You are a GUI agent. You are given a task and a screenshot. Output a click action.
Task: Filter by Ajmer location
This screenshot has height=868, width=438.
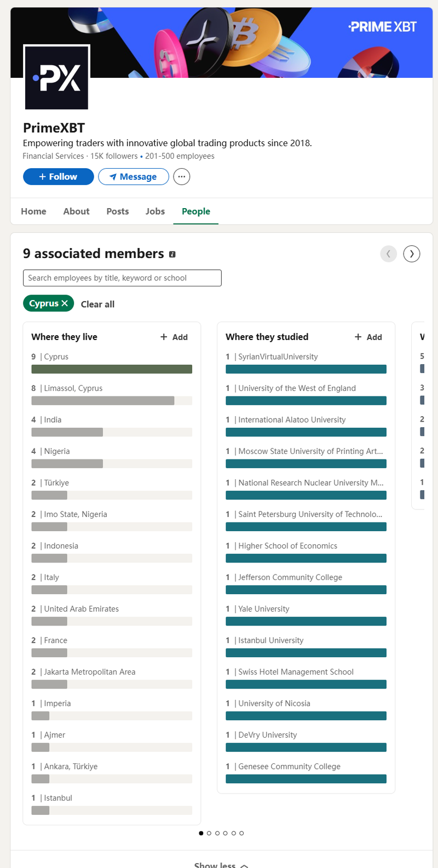tap(112, 741)
